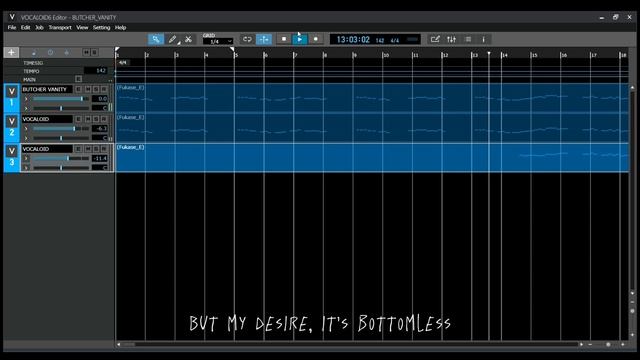
Task: Click the horizontal scrollbar below tracks
Action: pos(351,344)
